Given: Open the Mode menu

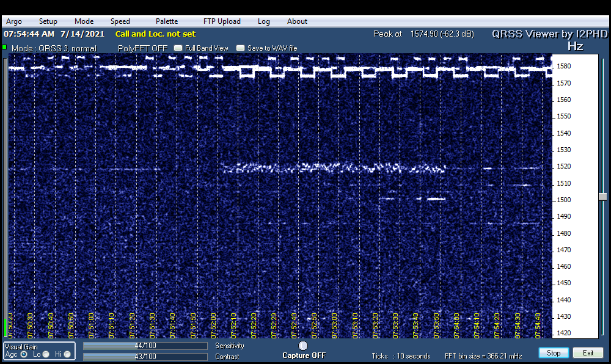Looking at the screenshot, I should 84,21.
